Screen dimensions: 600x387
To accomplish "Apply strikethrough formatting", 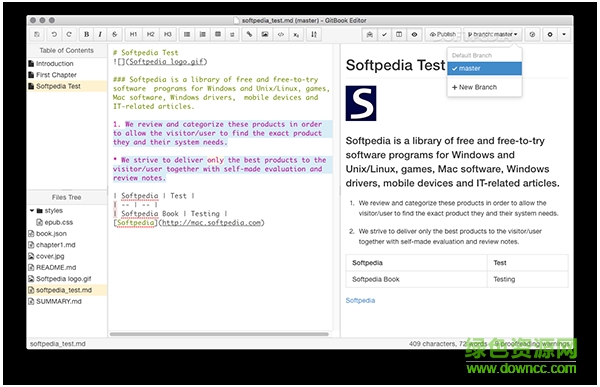I will point(114,34).
